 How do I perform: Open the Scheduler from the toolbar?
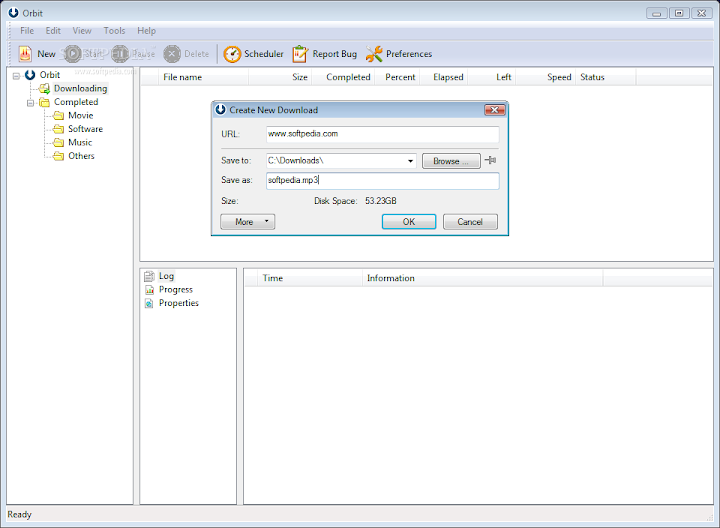[232, 54]
